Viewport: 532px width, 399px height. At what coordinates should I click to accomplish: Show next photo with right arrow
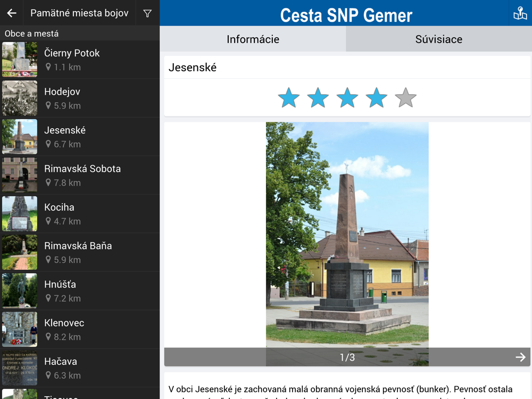[x=520, y=357]
